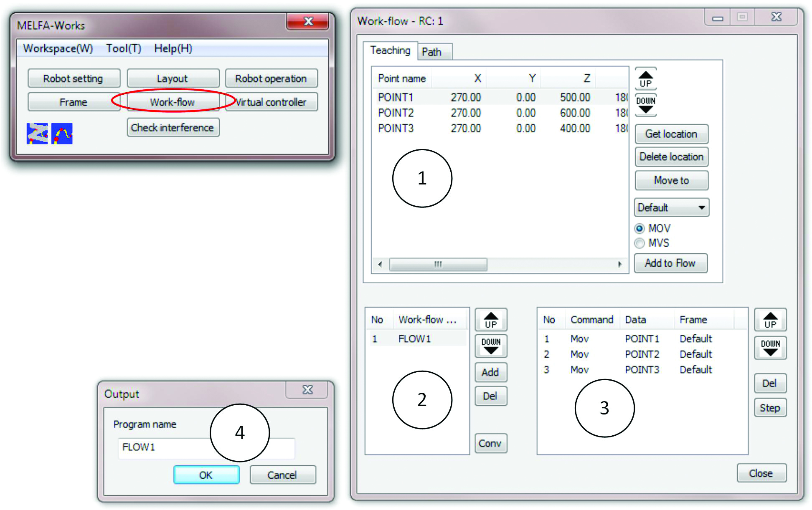
Task: Click the Frame column header
Action: coord(704,320)
